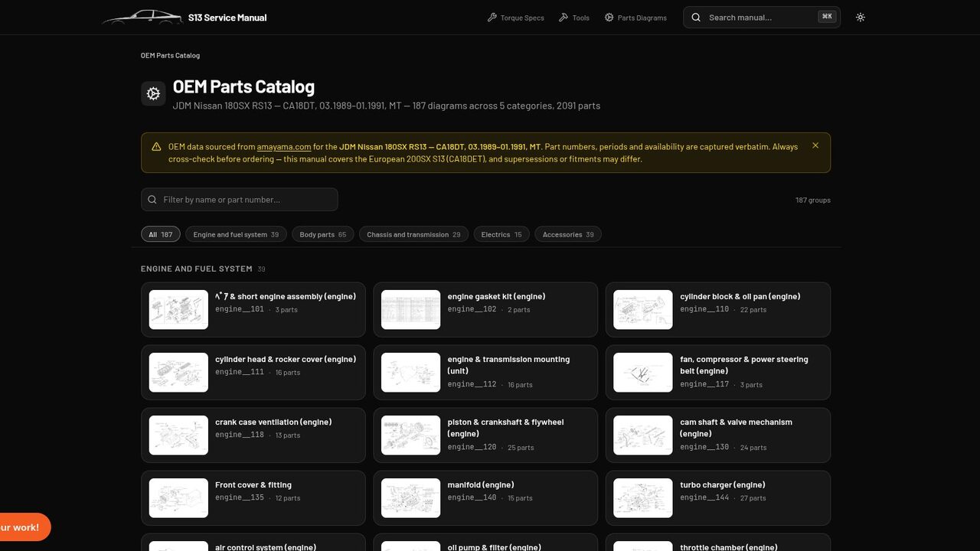Viewport: 980px width, 551px height.
Task: Open cylinder block & oil pan thumbnail
Action: [643, 310]
